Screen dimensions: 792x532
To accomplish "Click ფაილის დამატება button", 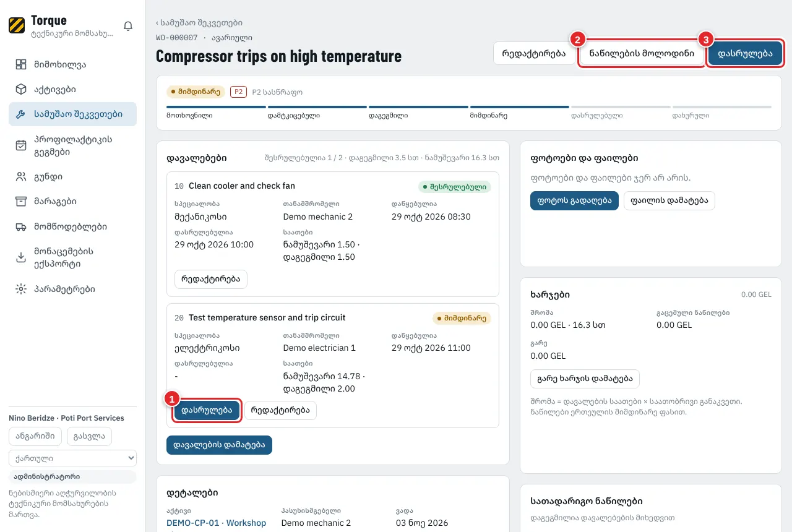I will click(x=669, y=200).
